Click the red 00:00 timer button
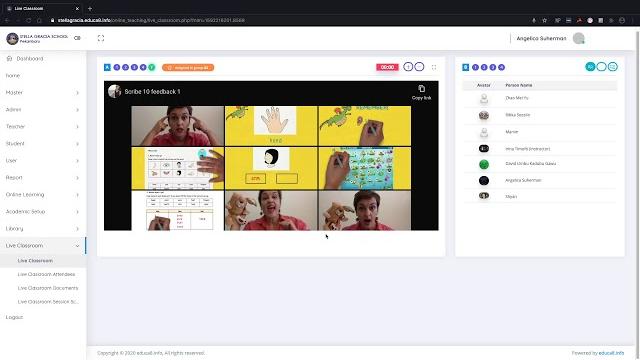640x360 pixels. (x=387, y=67)
